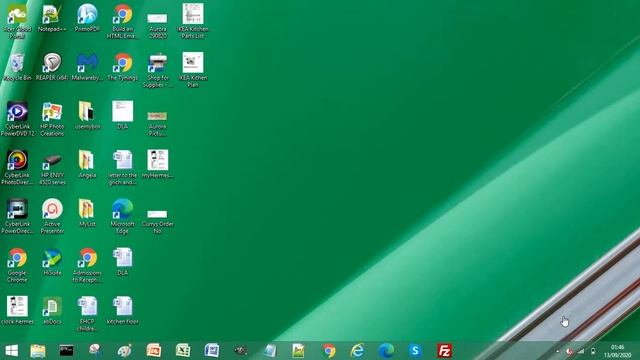This screenshot has width=640, height=360.
Task: Select the letter to the grich Word document
Action: click(122, 167)
